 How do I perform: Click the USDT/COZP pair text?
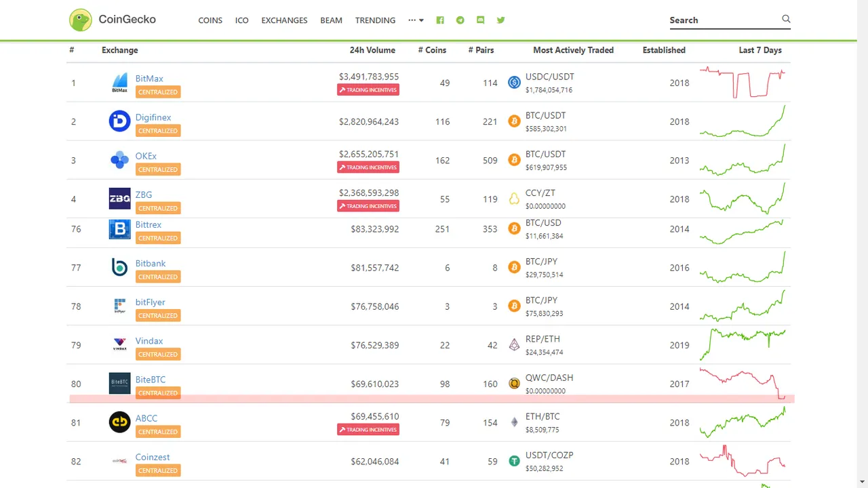click(549, 455)
